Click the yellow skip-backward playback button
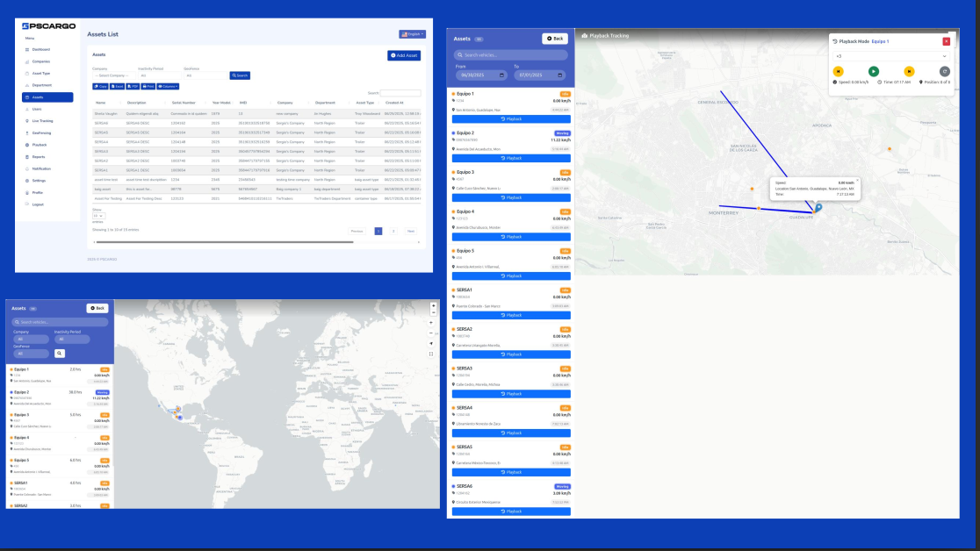 coord(839,71)
